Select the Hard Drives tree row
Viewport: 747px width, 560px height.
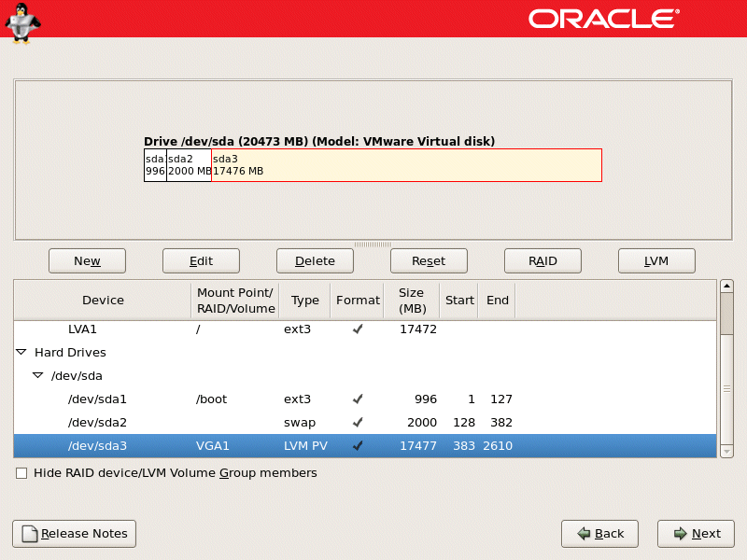click(365, 353)
